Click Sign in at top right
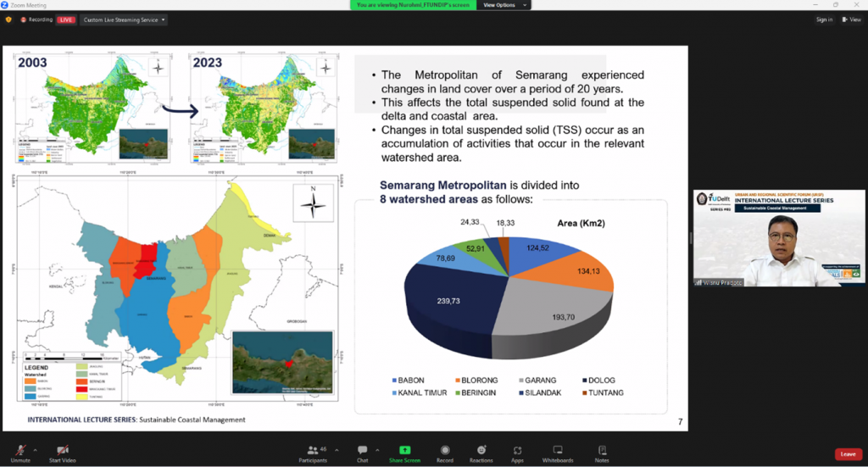The width and height of the screenshot is (868, 467). pos(824,19)
